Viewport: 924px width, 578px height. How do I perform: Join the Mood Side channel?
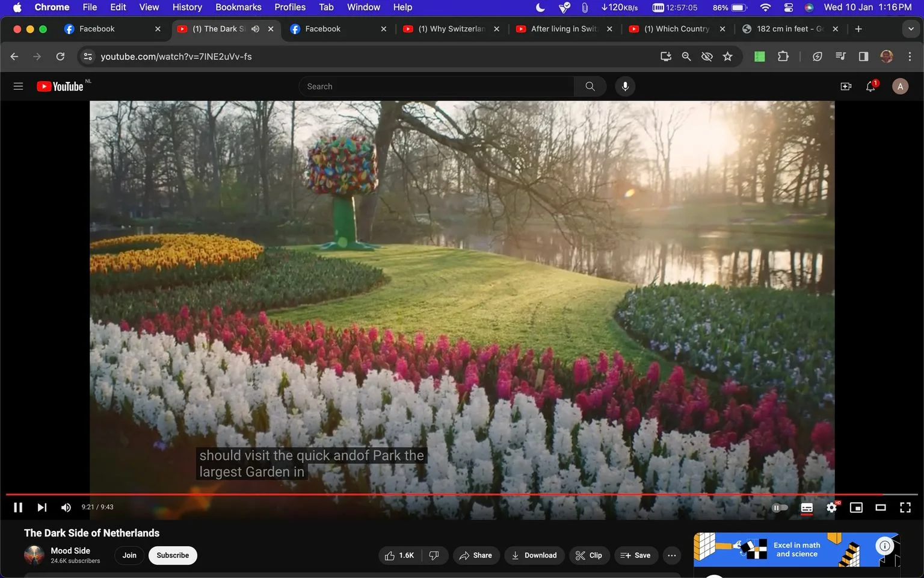point(129,555)
